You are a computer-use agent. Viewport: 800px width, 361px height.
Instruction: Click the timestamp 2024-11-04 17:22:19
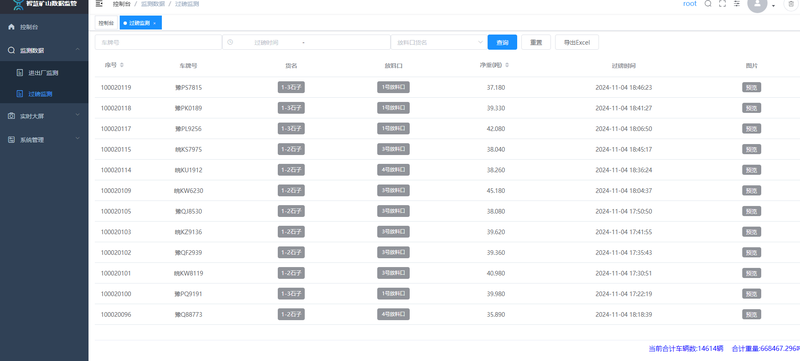coord(623,294)
